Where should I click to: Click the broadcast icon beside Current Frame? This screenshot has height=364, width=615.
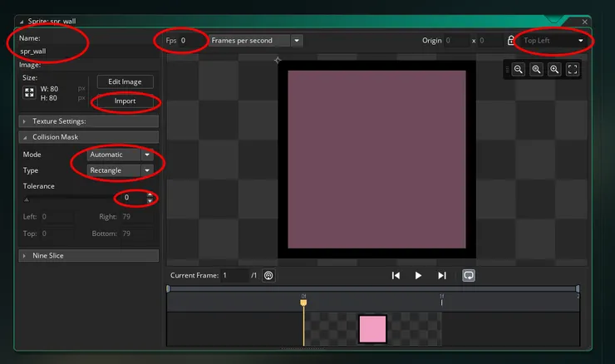(x=268, y=275)
